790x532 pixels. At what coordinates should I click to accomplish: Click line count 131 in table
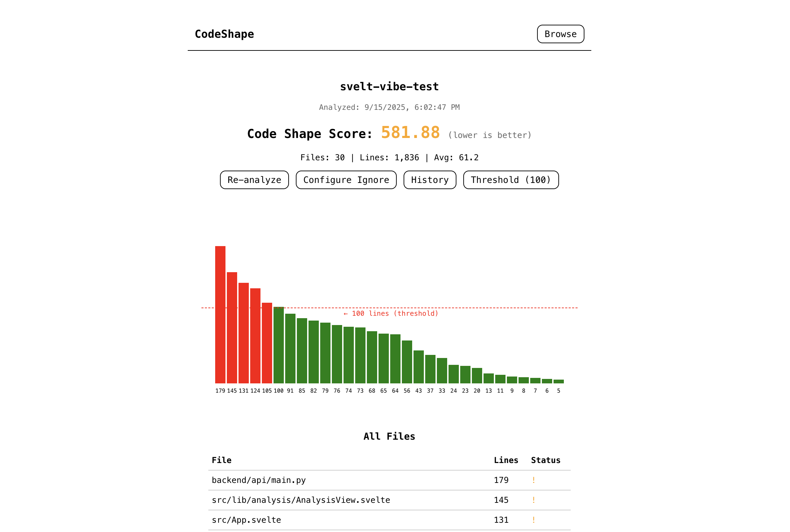click(501, 520)
